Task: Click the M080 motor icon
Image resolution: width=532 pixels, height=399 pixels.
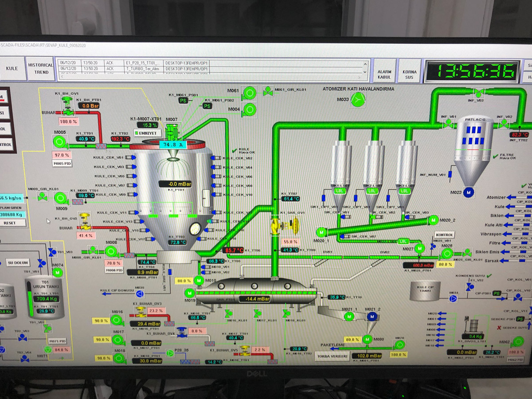Action: point(367,340)
